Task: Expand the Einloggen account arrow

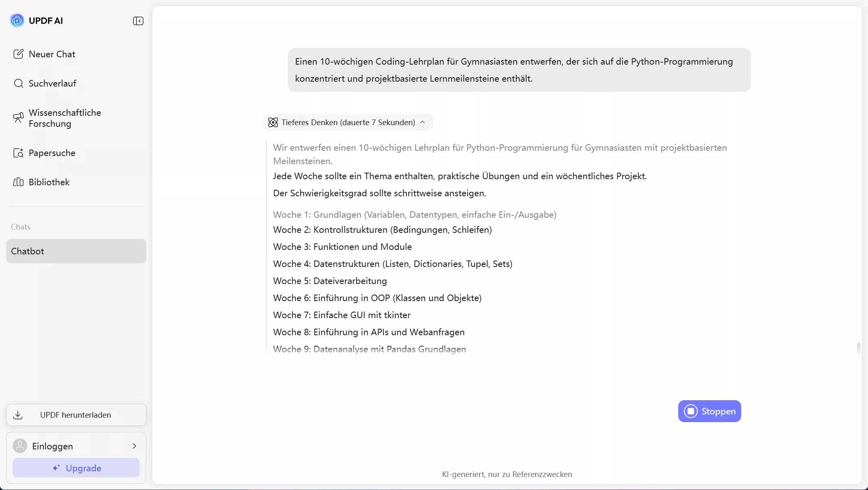Action: [x=135, y=446]
